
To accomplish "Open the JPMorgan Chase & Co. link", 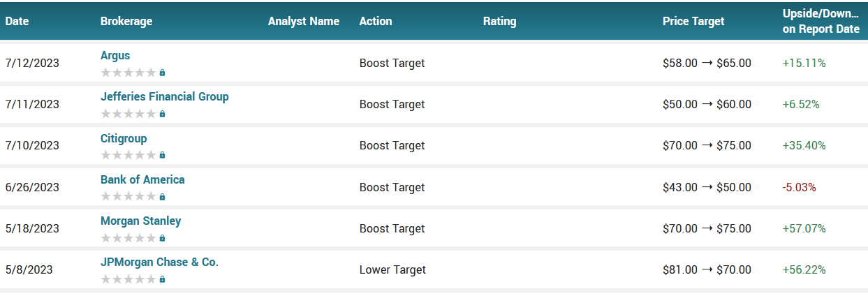I will tap(159, 262).
